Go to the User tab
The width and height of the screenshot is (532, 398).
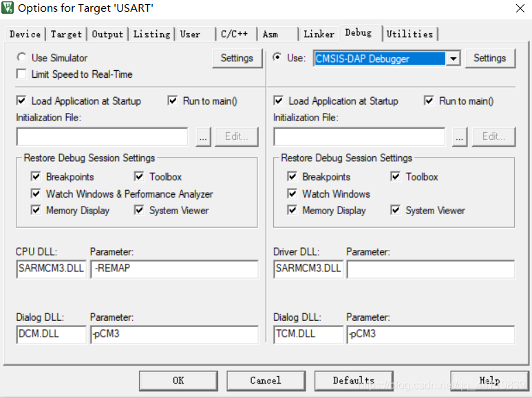tap(195, 34)
